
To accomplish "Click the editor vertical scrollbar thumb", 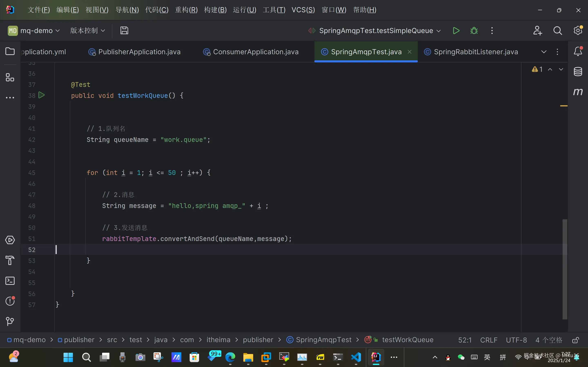I will 565,269.
